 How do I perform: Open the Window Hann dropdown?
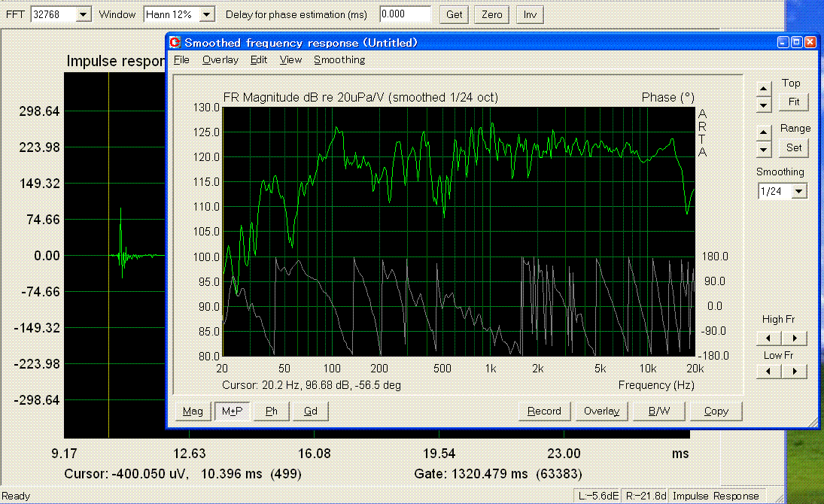207,15
